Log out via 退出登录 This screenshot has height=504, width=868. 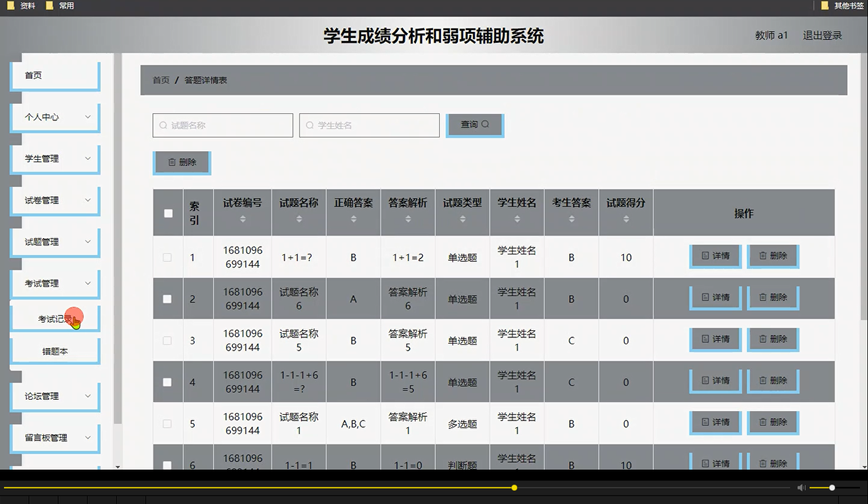tap(822, 36)
